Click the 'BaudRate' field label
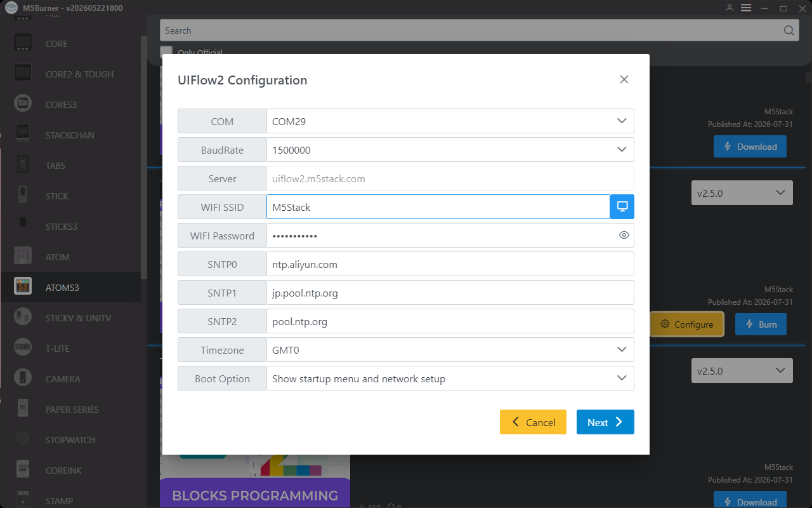 pyautogui.click(x=222, y=150)
